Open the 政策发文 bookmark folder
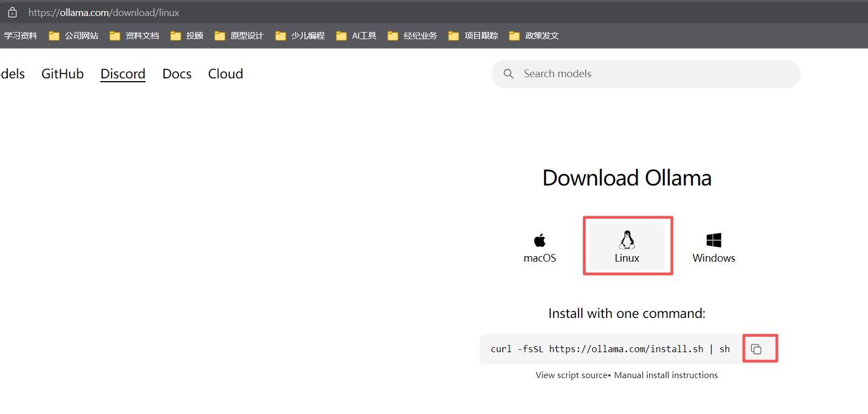The height and width of the screenshot is (414, 868). point(534,36)
